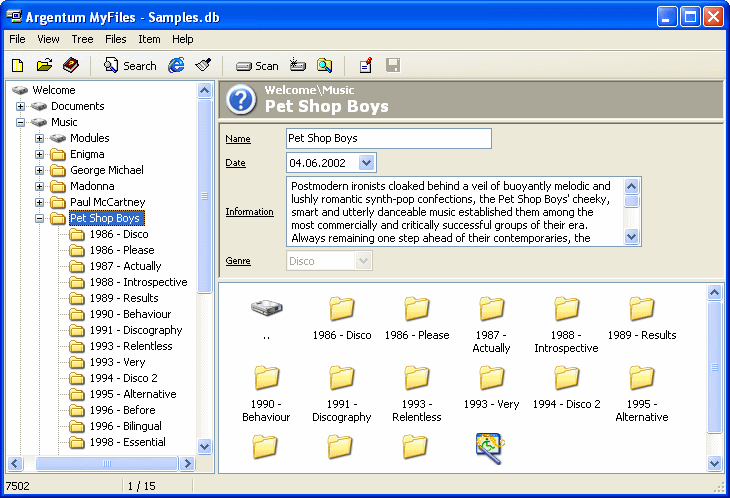Open the Date dropdown
This screenshot has width=730, height=498.
(x=366, y=162)
